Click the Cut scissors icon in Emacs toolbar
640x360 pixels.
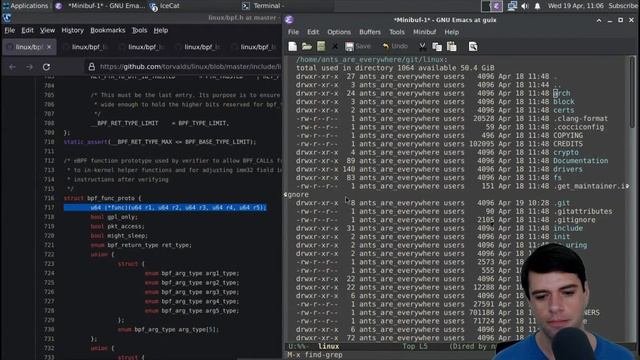point(422,47)
